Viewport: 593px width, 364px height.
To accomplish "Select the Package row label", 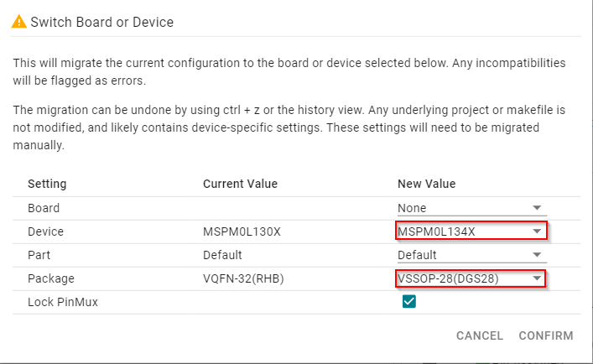I will pyautogui.click(x=50, y=278).
